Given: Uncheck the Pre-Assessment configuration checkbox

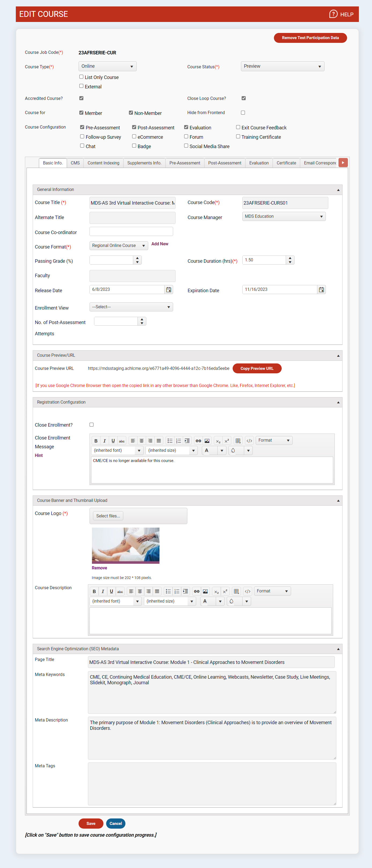Looking at the screenshot, I should point(82,127).
